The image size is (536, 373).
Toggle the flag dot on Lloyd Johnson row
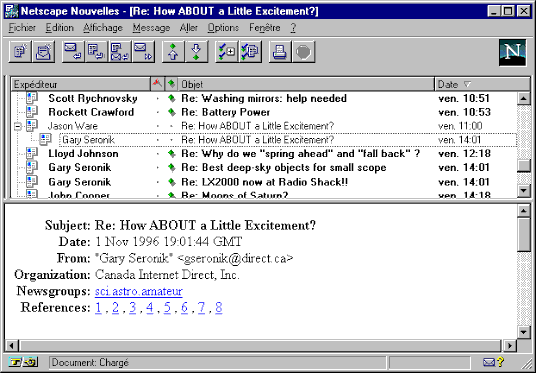[158, 154]
